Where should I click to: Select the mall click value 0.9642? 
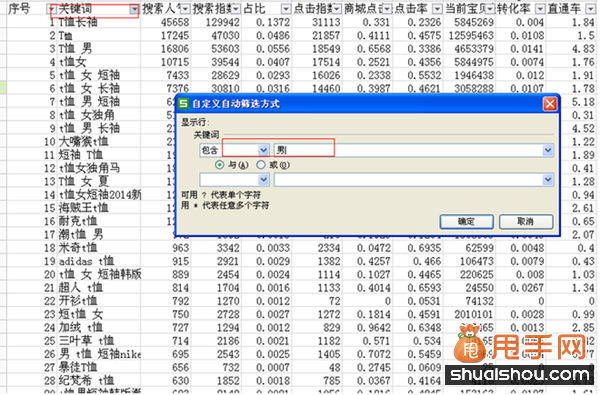click(373, 327)
